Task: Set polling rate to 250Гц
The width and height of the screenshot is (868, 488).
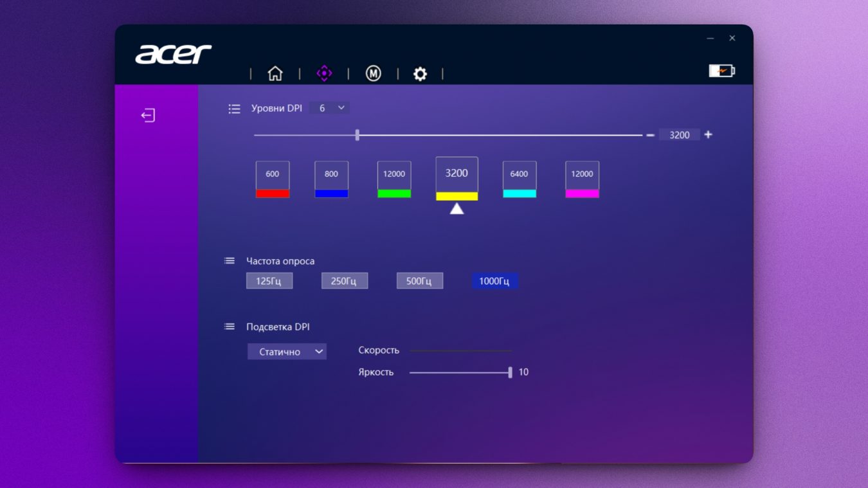Action: [x=345, y=281]
